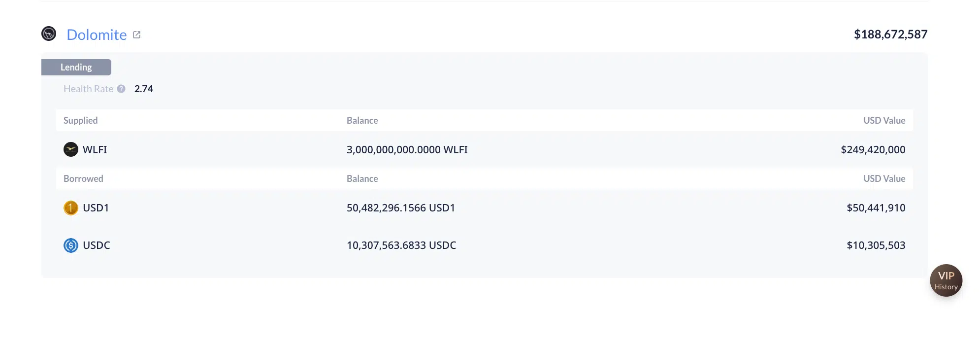Click the WLFI token icon
This screenshot has width=980, height=344.
click(x=71, y=149)
